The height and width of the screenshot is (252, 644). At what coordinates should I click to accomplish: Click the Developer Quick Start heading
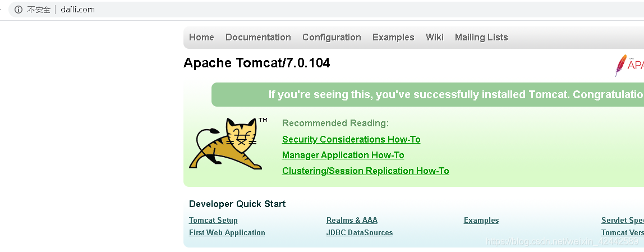237,204
